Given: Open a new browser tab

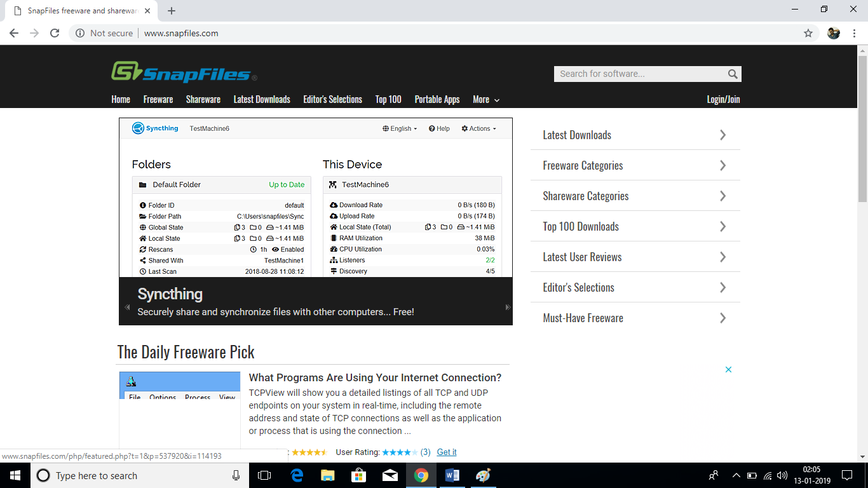Looking at the screenshot, I should pyautogui.click(x=172, y=11).
